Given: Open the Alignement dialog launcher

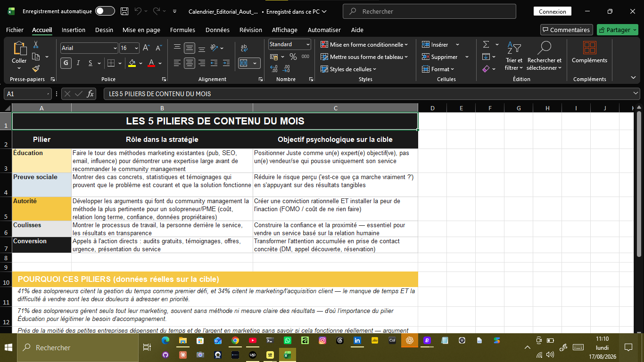Looking at the screenshot, I should pos(261,80).
